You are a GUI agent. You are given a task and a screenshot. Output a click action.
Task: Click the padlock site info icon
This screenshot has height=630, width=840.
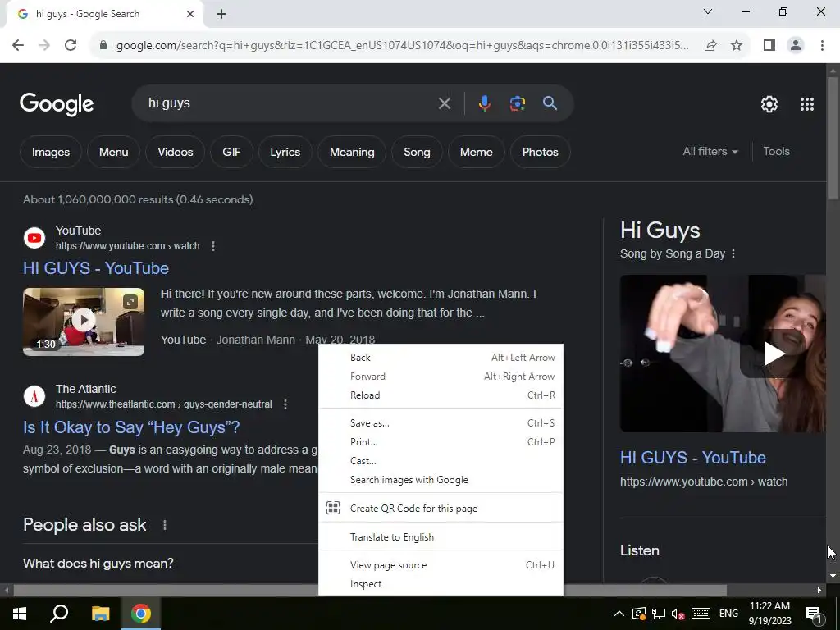(x=103, y=45)
